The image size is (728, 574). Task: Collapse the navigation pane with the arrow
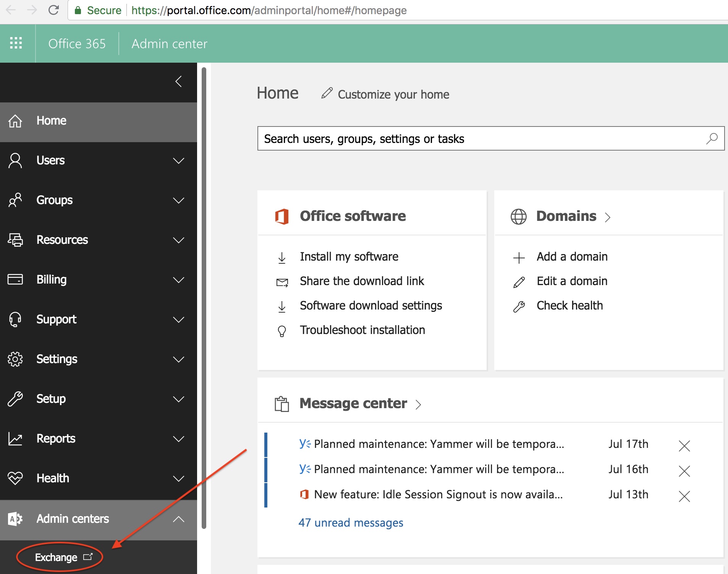click(178, 81)
